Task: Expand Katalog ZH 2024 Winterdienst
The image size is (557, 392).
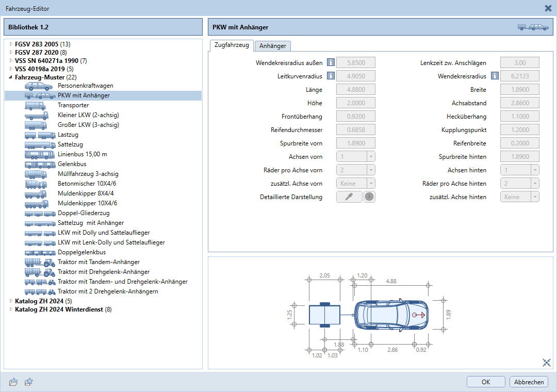Action: tap(11, 309)
